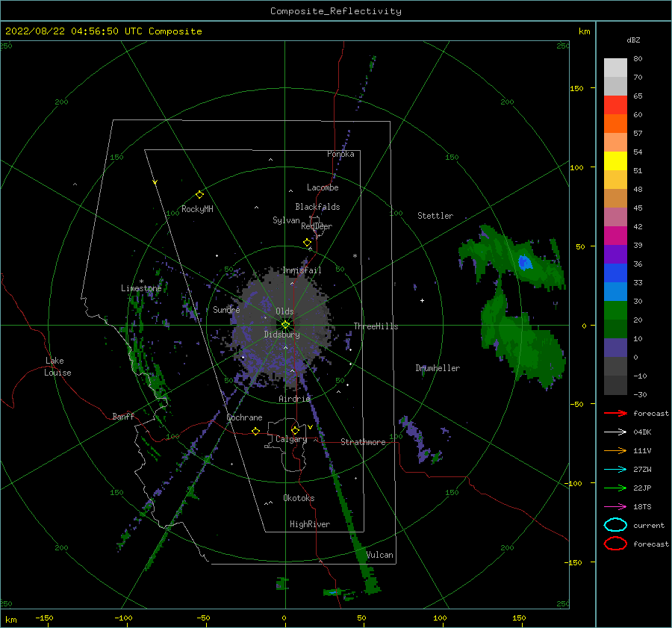Select the light gray 70-80 dBZ swatch
This screenshot has height=628, width=672.
(x=615, y=67)
